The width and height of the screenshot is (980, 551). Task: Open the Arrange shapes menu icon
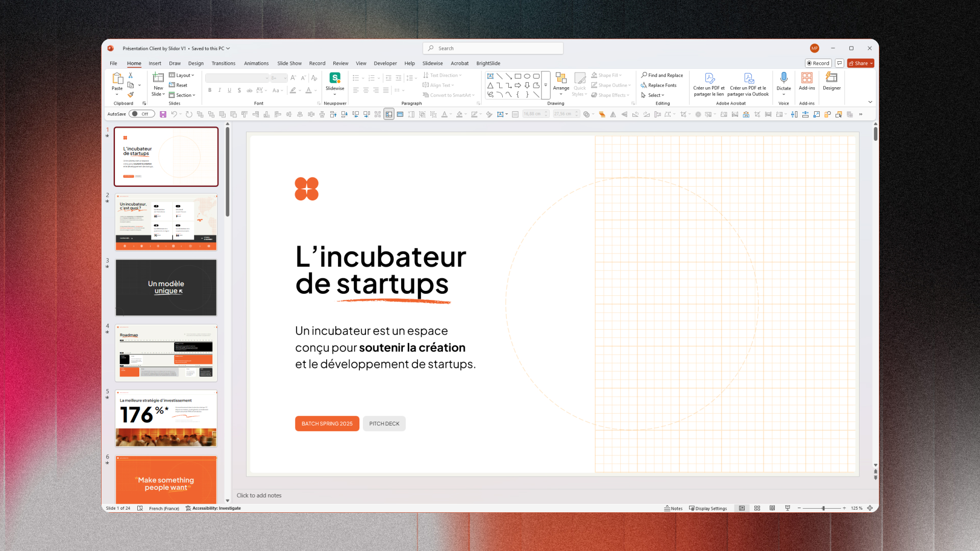[x=561, y=78]
